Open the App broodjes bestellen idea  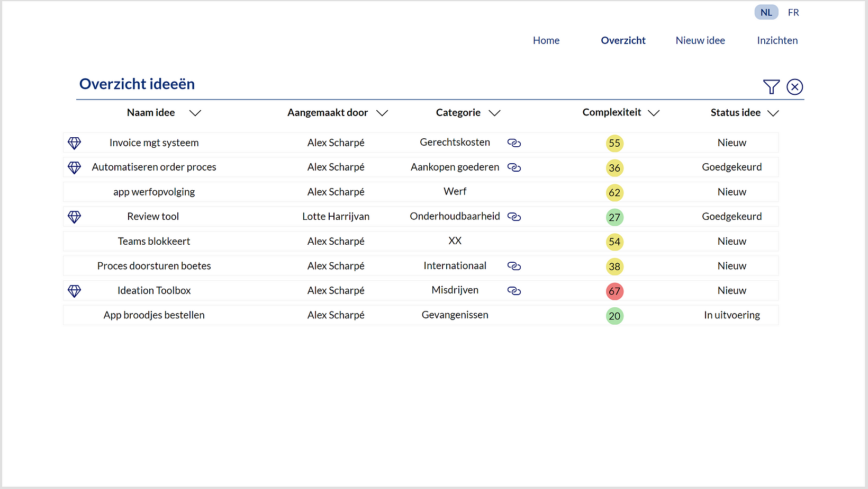pos(154,315)
